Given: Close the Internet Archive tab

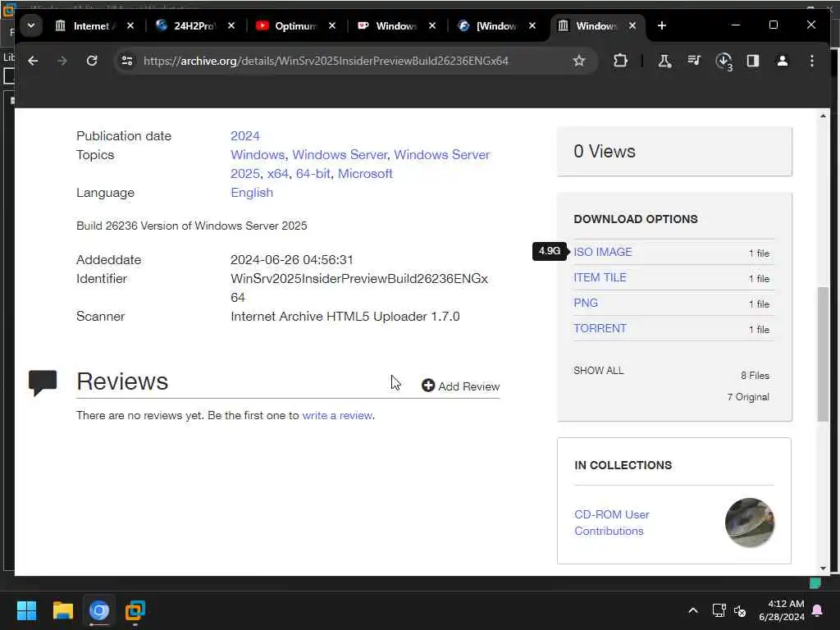Looking at the screenshot, I should [130, 25].
